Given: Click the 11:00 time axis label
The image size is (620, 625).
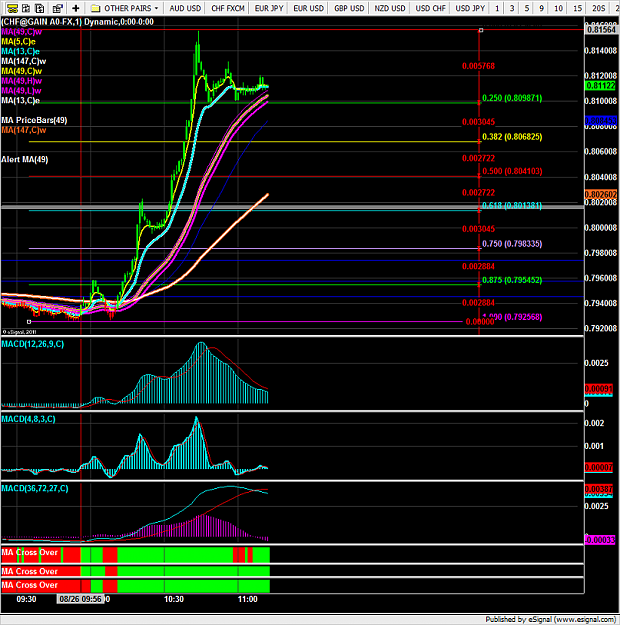Looking at the screenshot, I should click(248, 599).
